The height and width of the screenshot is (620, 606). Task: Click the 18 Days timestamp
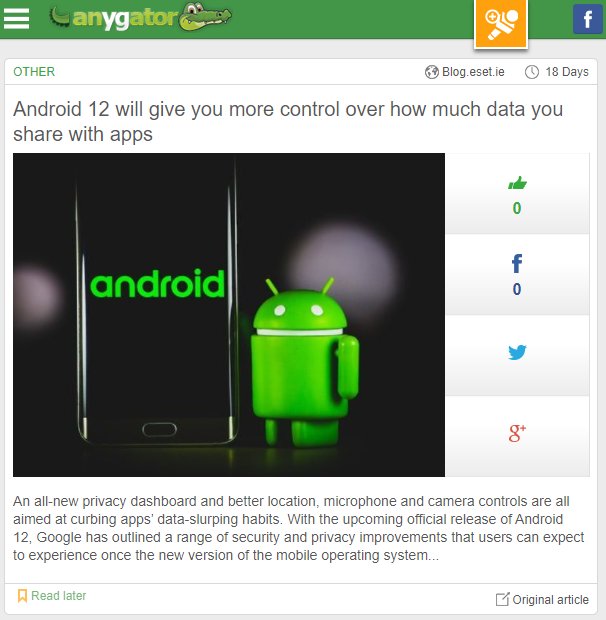click(567, 72)
